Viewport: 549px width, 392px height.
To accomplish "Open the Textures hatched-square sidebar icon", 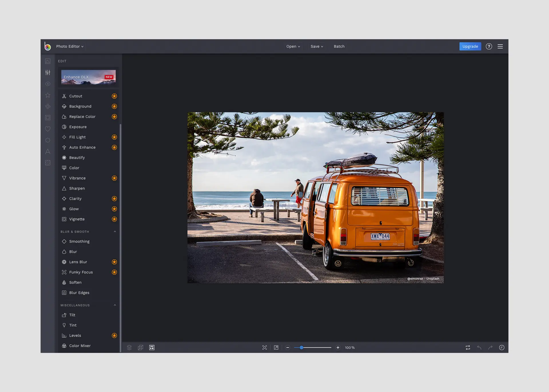I will 48,163.
